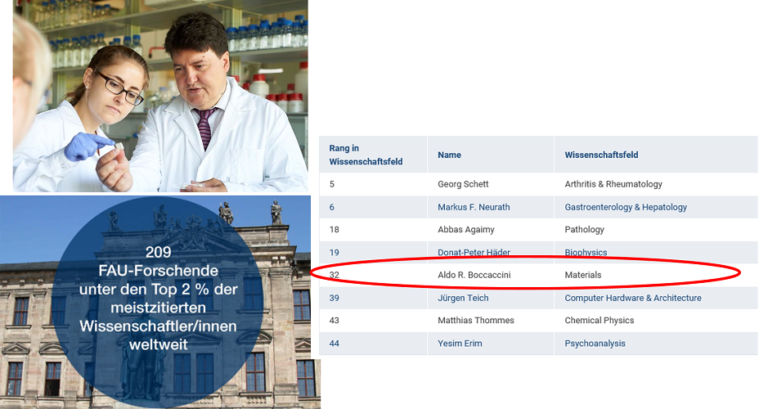Click rank 5 in the table
The image size is (768, 409).
point(332,184)
